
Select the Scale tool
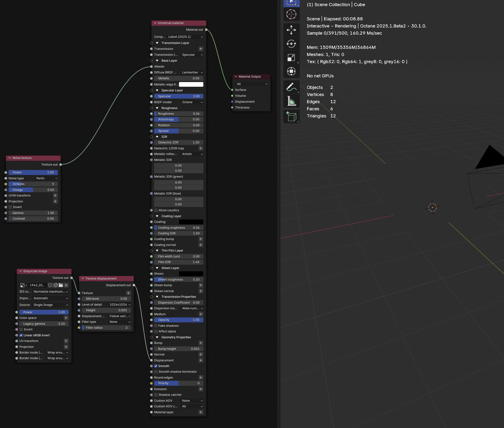291,58
